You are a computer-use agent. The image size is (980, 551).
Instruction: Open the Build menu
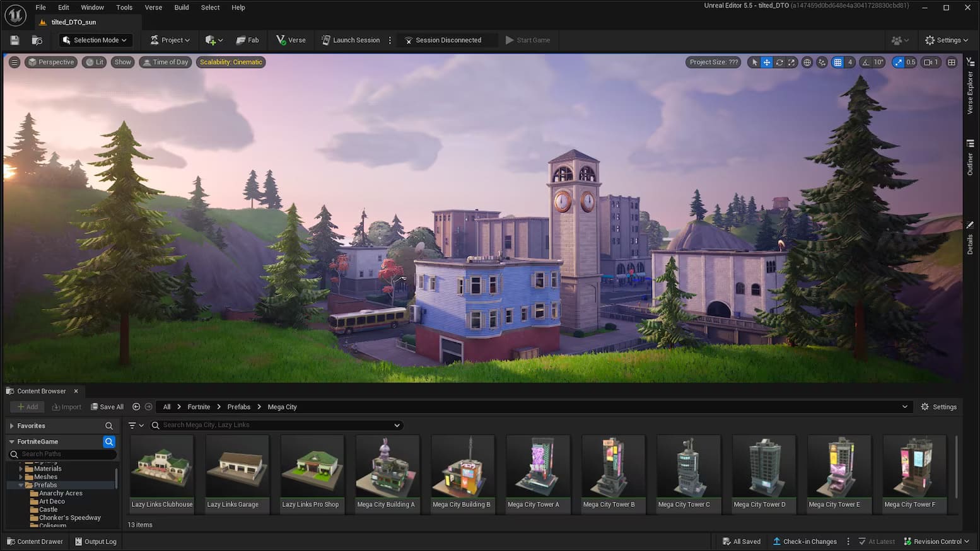coord(181,7)
